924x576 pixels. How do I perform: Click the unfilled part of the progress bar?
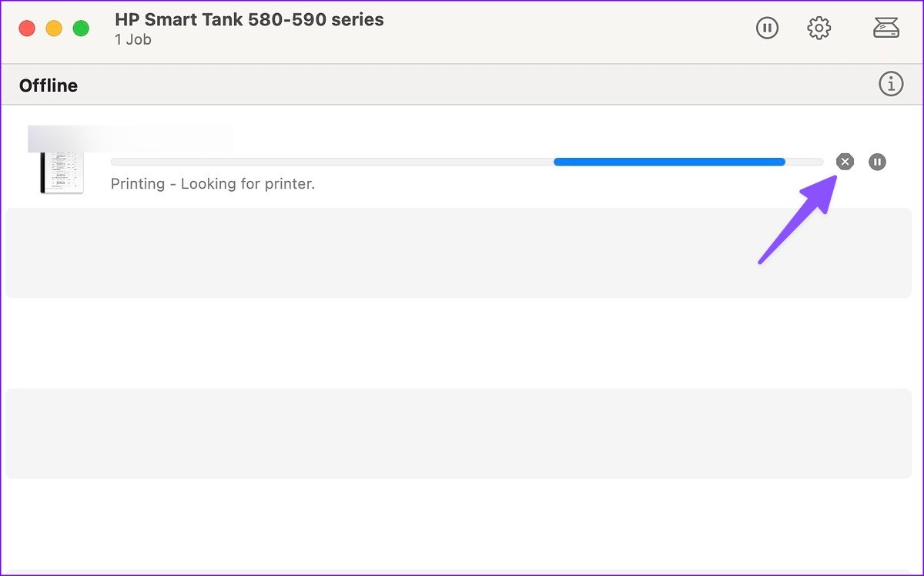(x=331, y=162)
